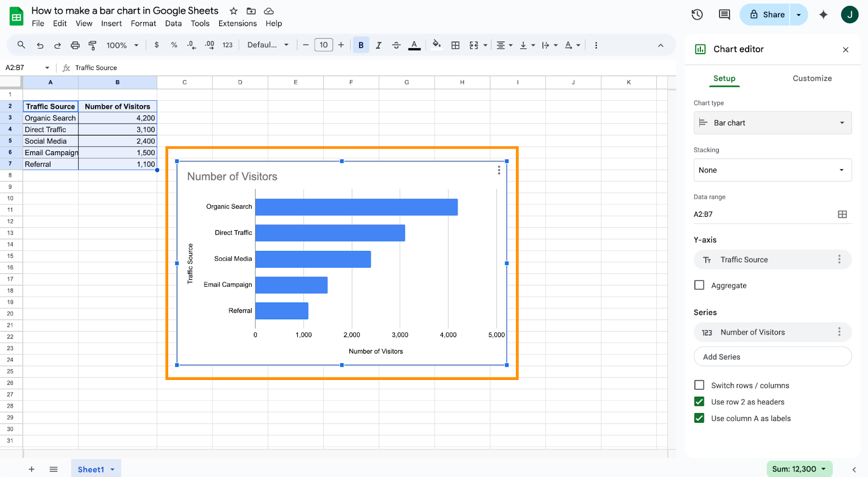Open the fill color paint bucket
This screenshot has width=868, height=477.
(x=436, y=46)
